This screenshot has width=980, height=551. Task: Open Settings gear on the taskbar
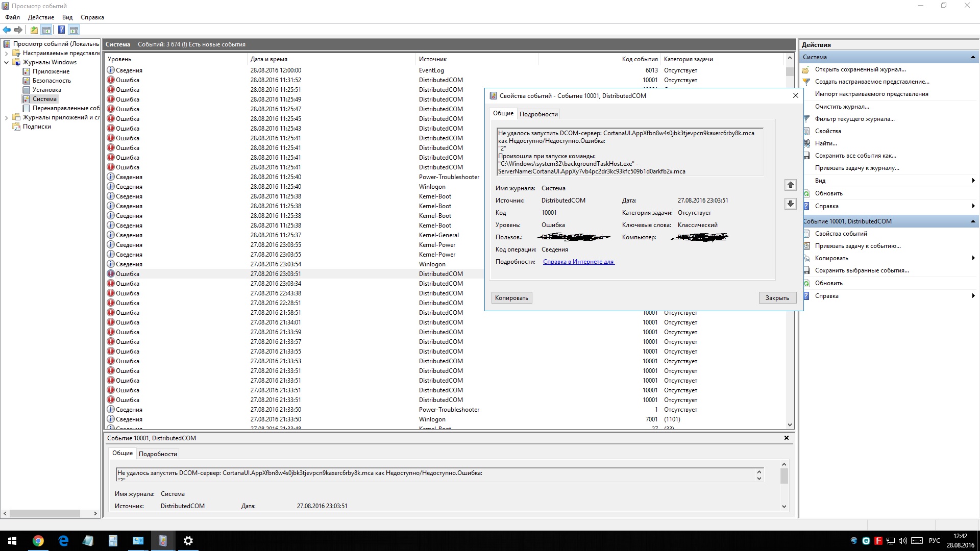pos(188,541)
